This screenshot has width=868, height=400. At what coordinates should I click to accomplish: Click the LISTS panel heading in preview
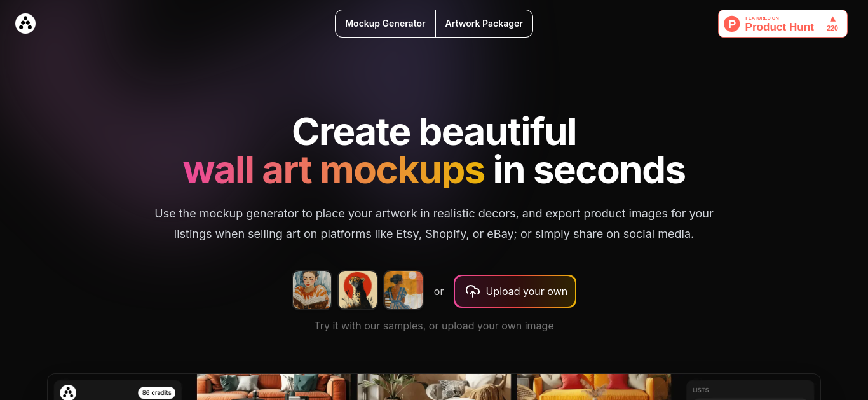click(x=701, y=390)
